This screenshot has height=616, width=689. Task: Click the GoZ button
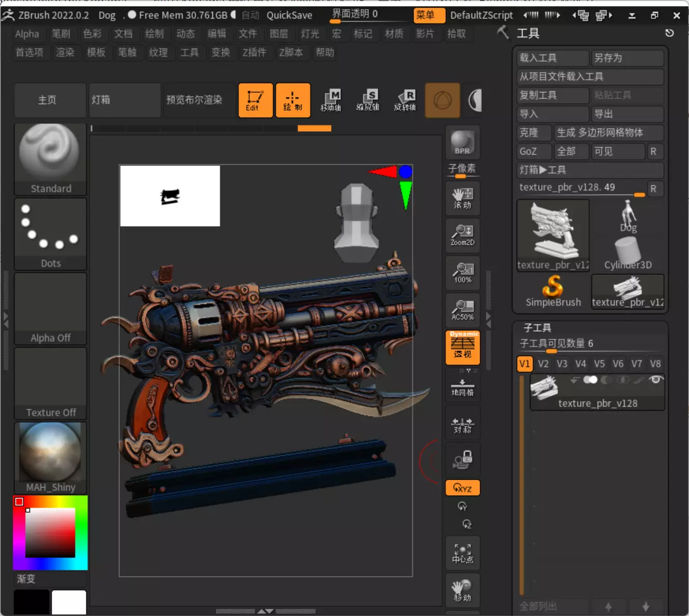pos(534,151)
